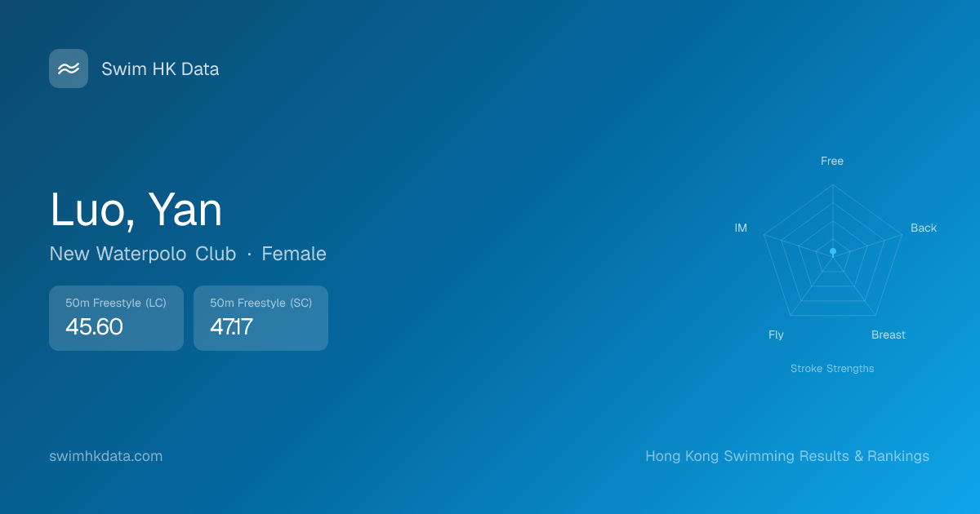
Task: Open the New Waterpolo Club text
Action: point(142,254)
